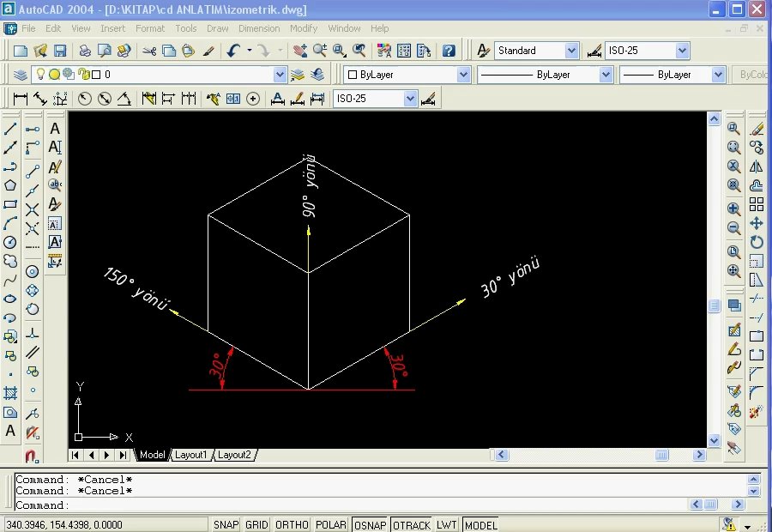Click the Radius Dimension icon

point(85,99)
